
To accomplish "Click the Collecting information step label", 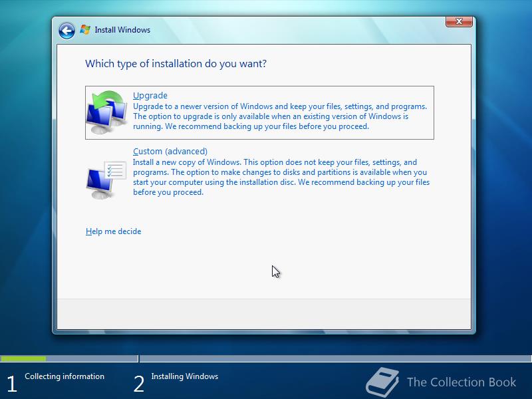I will (65, 376).
